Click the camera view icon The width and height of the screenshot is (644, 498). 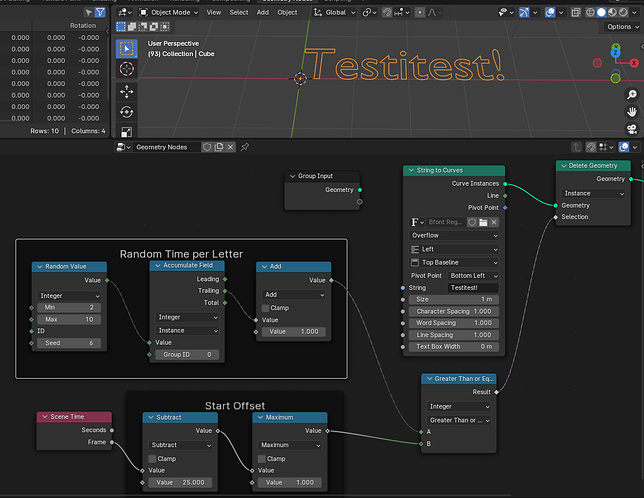coord(632,129)
